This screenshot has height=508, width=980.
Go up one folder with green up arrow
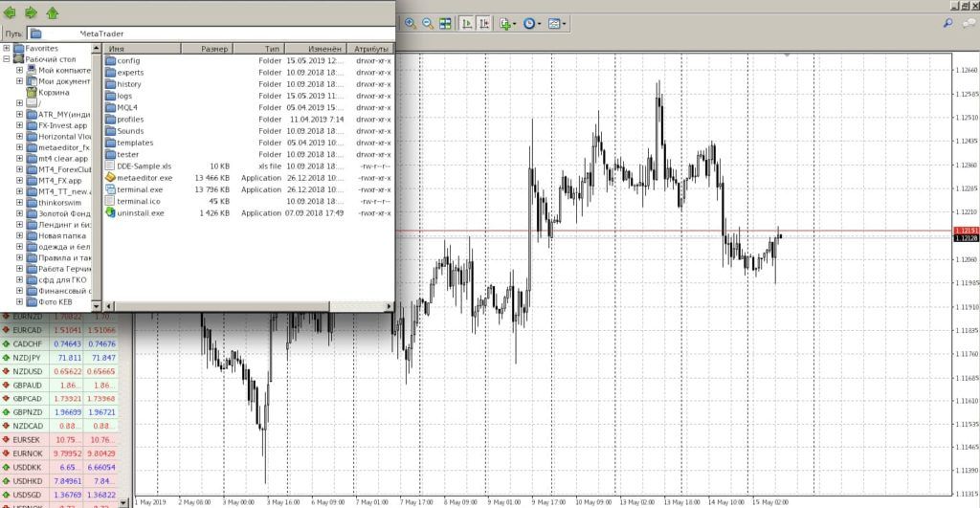pos(53,13)
